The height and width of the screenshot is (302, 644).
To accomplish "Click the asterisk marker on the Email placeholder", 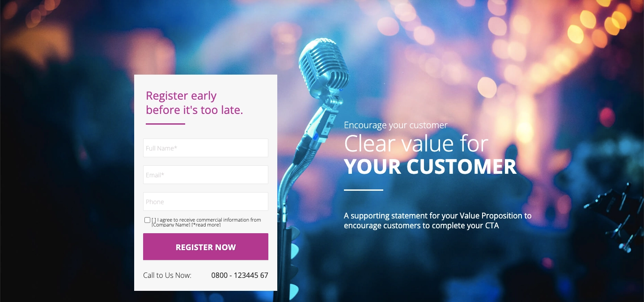I will [161, 174].
